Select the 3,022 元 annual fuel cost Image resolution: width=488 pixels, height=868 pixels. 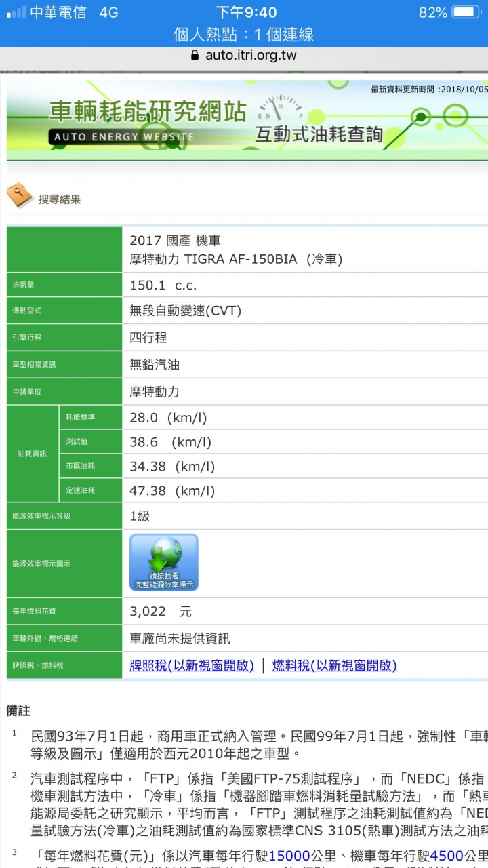161,612
